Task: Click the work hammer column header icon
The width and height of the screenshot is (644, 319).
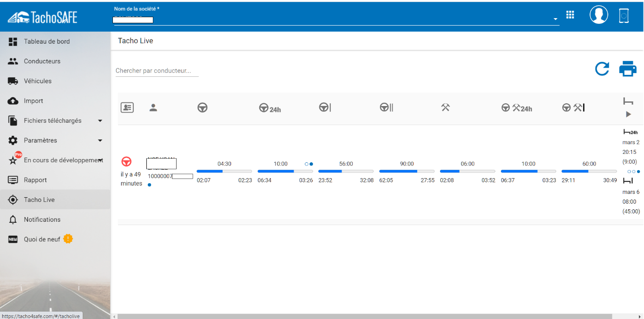Action: 445,108
